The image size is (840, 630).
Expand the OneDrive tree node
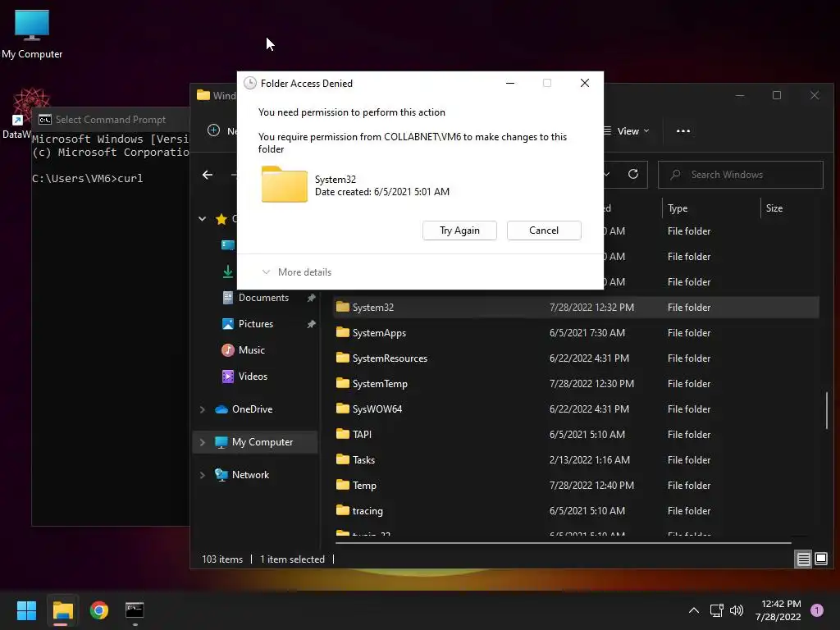(x=202, y=409)
